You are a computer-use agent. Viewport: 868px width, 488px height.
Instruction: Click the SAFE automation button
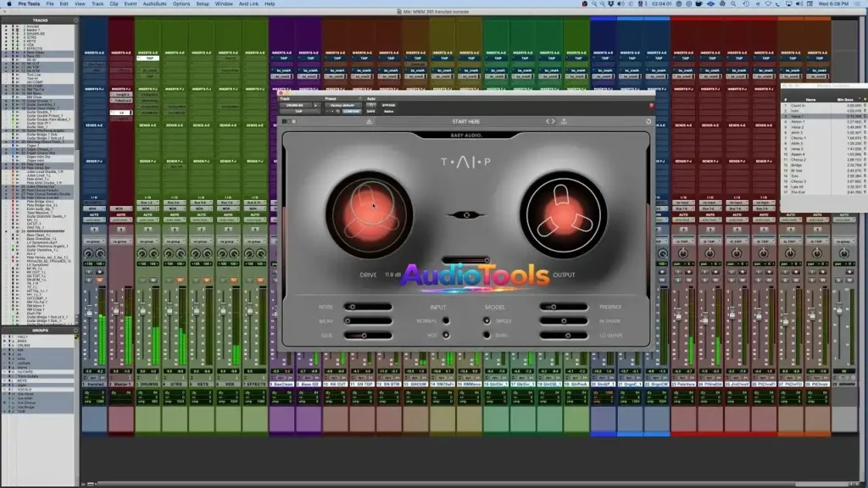pyautogui.click(x=371, y=110)
